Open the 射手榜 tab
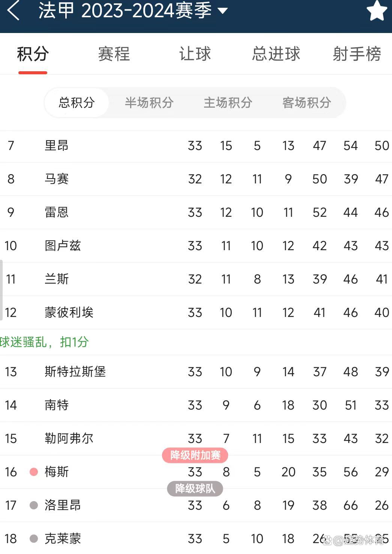This screenshot has height=554, width=392. pyautogui.click(x=357, y=54)
